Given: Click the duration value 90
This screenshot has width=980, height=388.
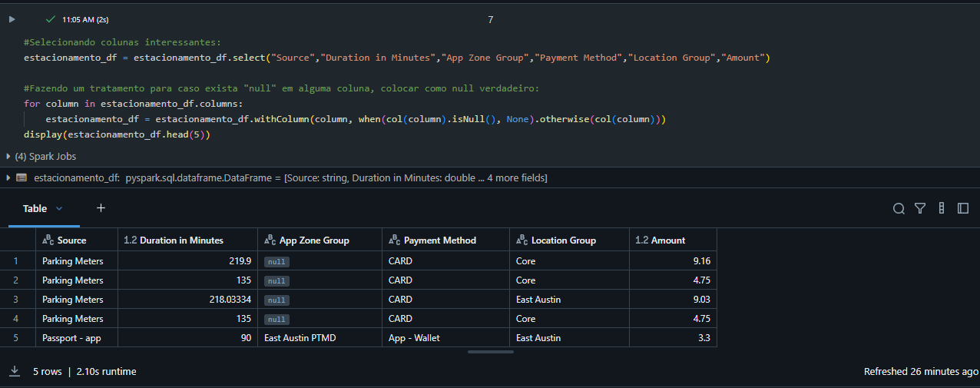Looking at the screenshot, I should point(246,337).
